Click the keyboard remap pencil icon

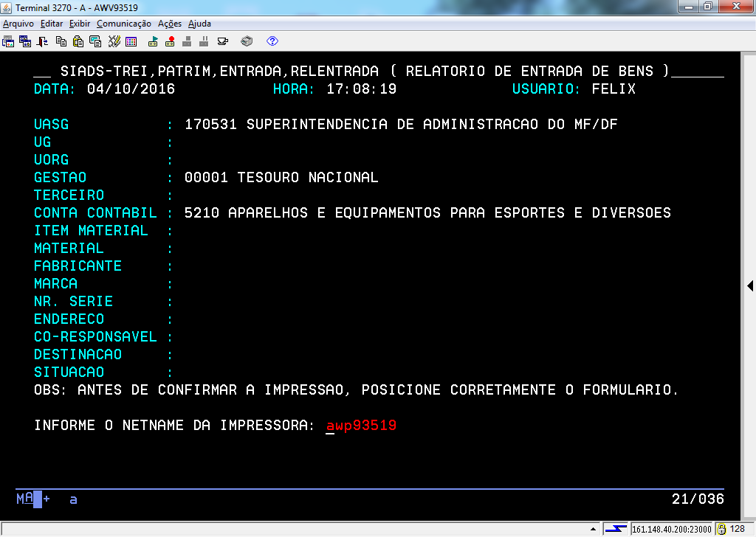click(114, 41)
